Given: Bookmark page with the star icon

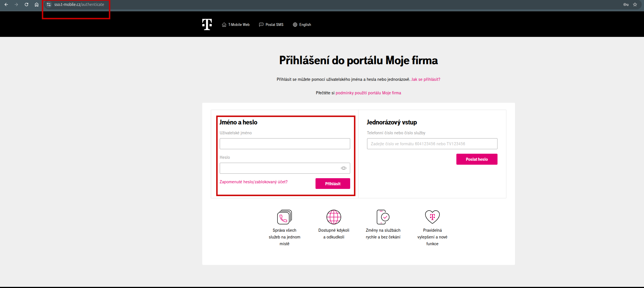Looking at the screenshot, I should [635, 5].
